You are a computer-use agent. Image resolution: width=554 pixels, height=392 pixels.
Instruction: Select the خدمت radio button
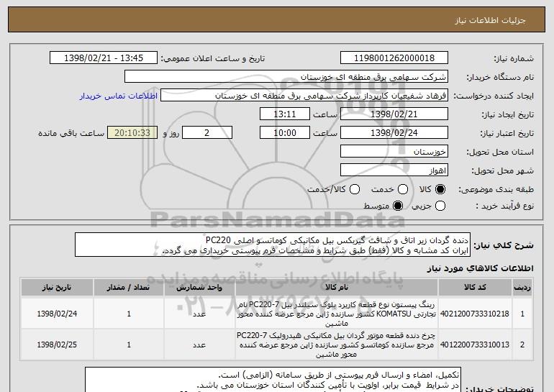tap(403, 189)
